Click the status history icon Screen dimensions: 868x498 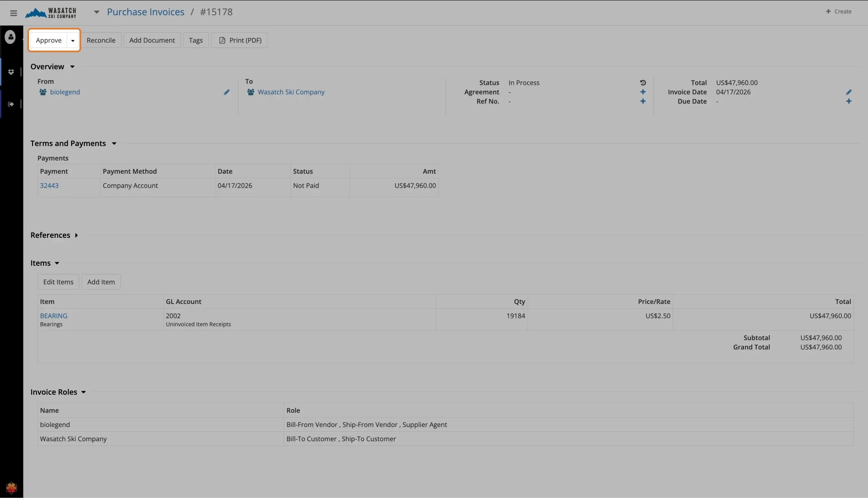coord(643,83)
